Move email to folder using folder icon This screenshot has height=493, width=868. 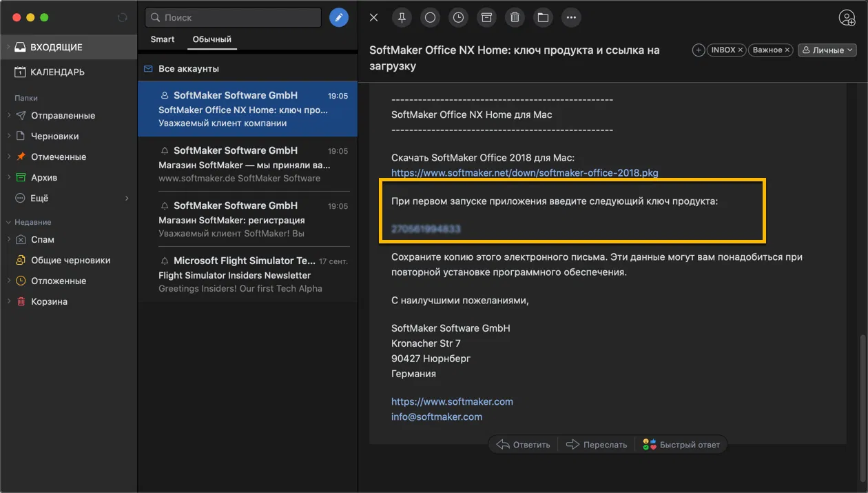click(x=543, y=17)
